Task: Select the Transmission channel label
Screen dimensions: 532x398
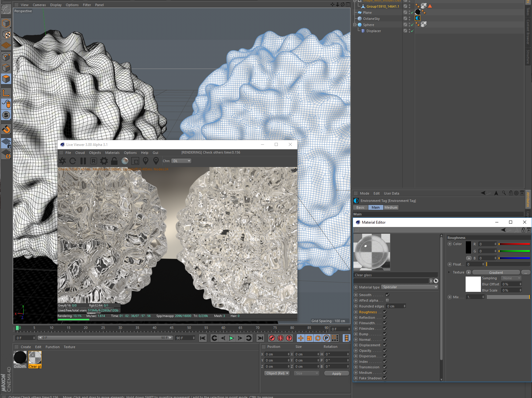Action: (369, 367)
